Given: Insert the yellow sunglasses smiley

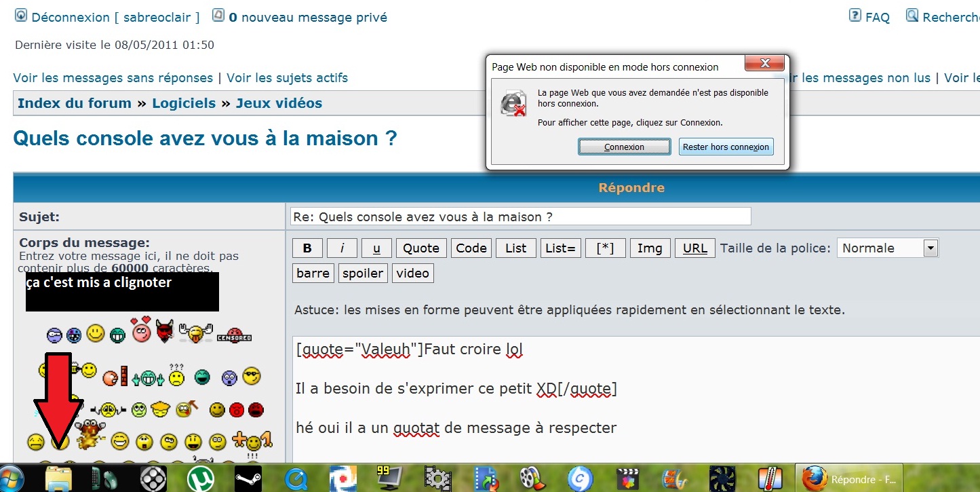Looking at the screenshot, I should (252, 376).
